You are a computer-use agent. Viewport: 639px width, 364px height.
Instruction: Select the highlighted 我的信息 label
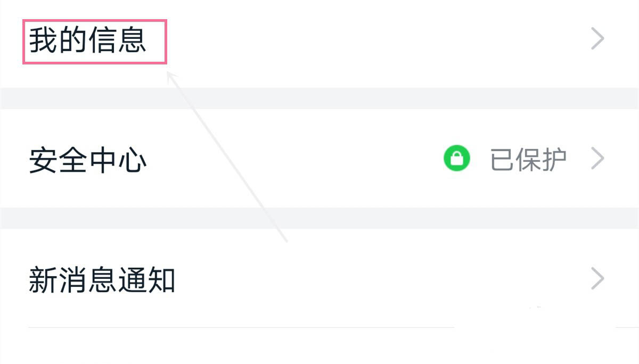(x=88, y=41)
